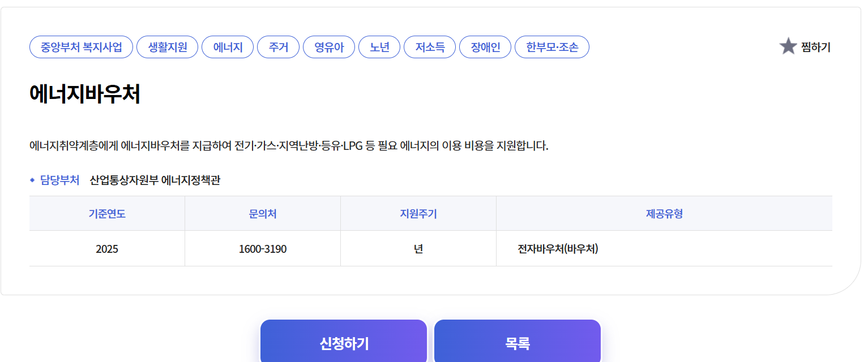Screen dimensions: 868x362
Task: Click the 제공유형 column header
Action: [662, 213]
